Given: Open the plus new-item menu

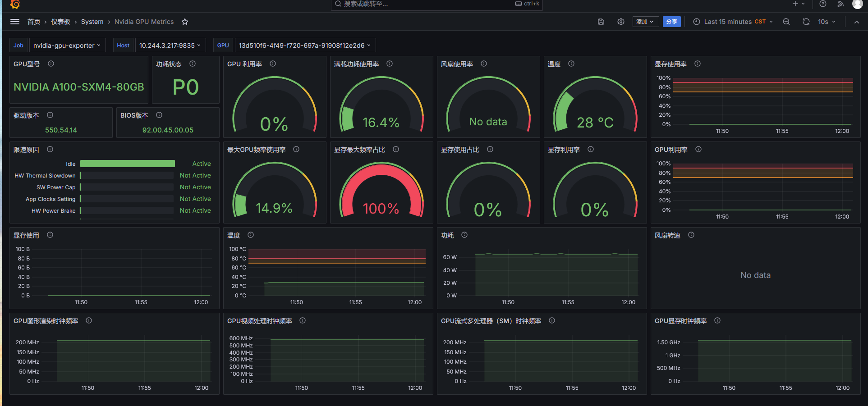Looking at the screenshot, I should click(x=799, y=4).
